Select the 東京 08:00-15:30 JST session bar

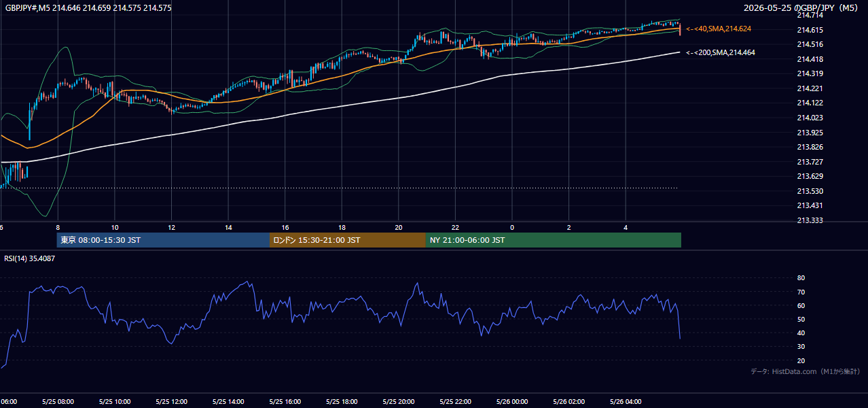(x=163, y=240)
